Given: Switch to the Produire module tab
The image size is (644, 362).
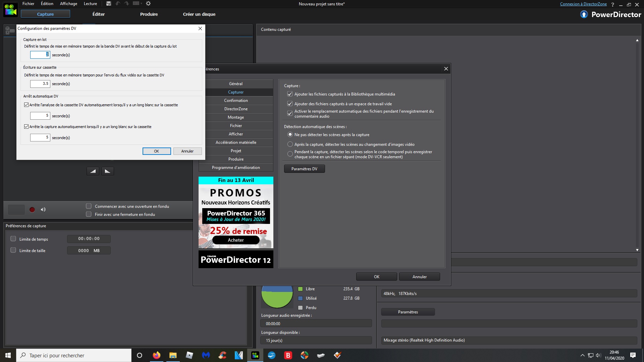Looking at the screenshot, I should (149, 14).
